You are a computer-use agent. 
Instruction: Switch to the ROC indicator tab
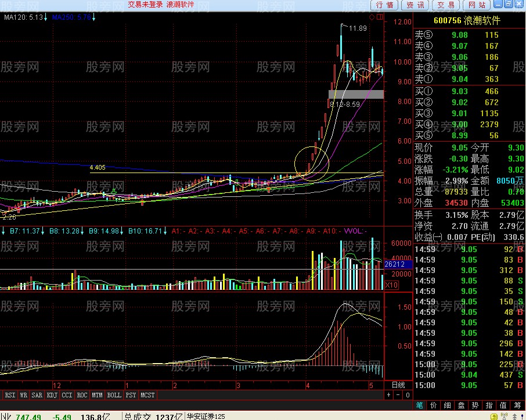tap(82, 395)
